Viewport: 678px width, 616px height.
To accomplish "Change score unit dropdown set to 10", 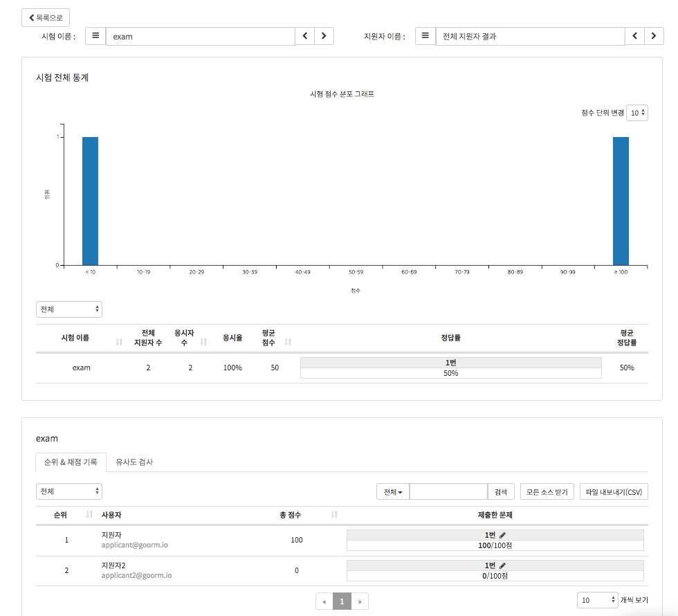I will pyautogui.click(x=637, y=113).
